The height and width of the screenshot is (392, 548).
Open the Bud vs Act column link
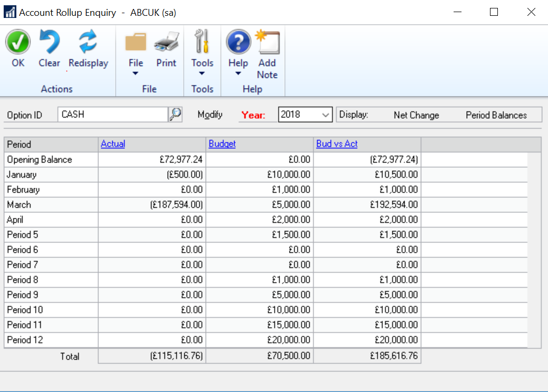pyautogui.click(x=337, y=144)
